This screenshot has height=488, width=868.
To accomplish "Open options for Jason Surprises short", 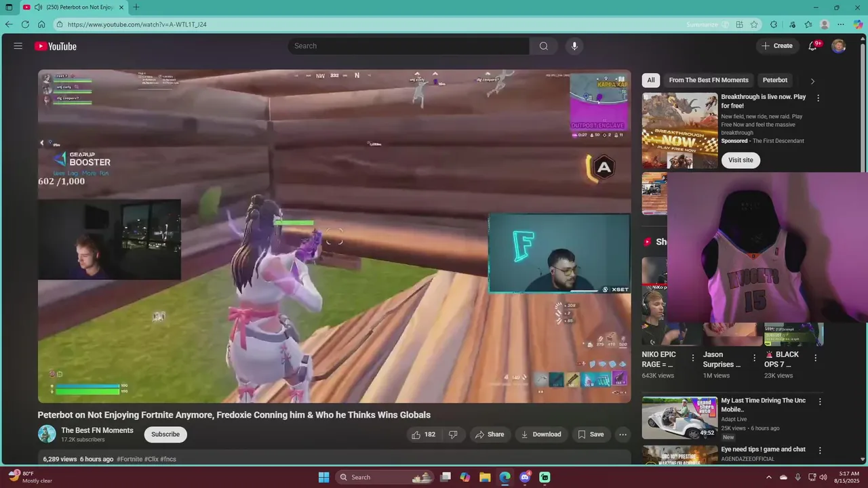I will point(754,358).
